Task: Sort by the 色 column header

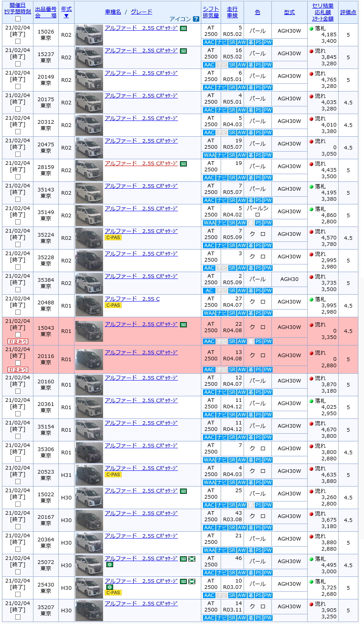Action: pos(258,12)
